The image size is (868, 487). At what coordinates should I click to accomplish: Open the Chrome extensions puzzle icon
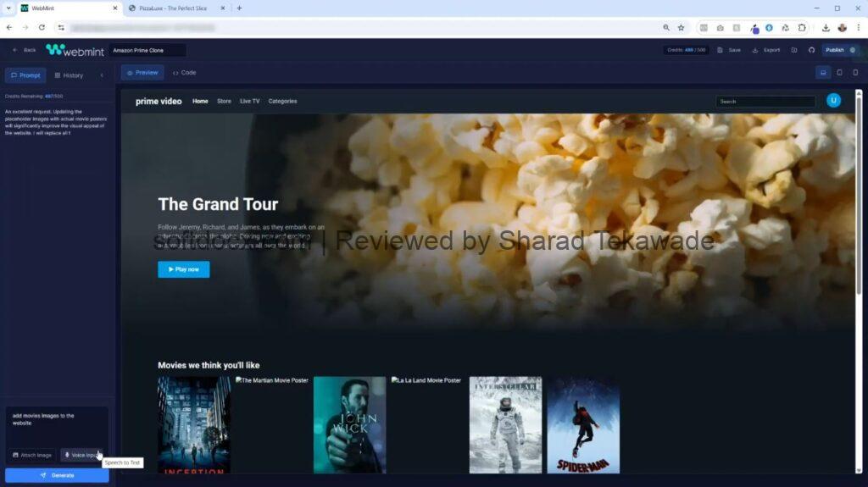802,27
